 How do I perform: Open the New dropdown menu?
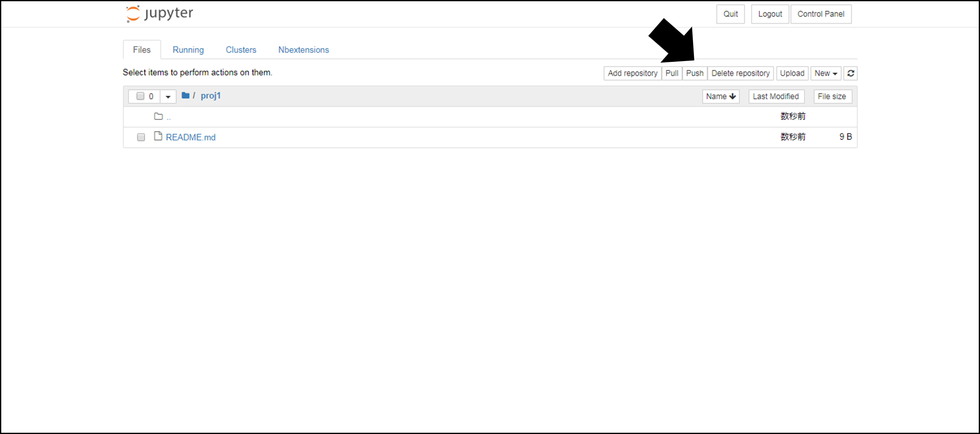pos(826,73)
